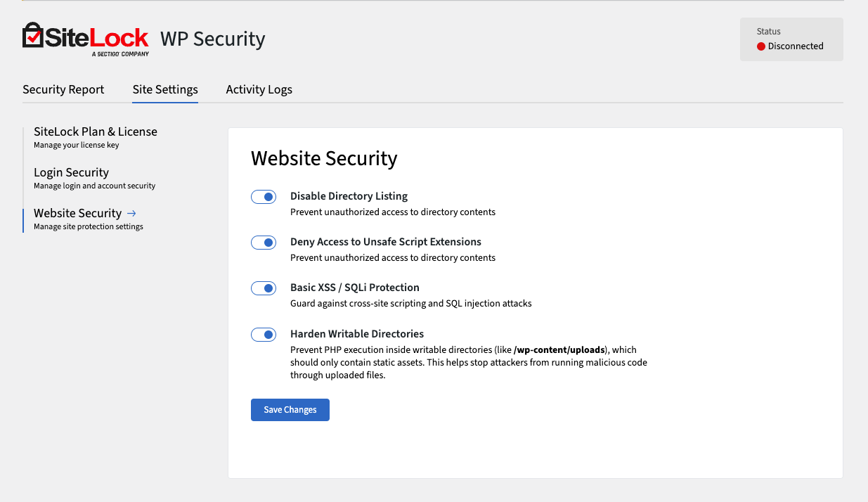This screenshot has height=502, width=868.
Task: Click Manage your license key description text
Action: (77, 145)
